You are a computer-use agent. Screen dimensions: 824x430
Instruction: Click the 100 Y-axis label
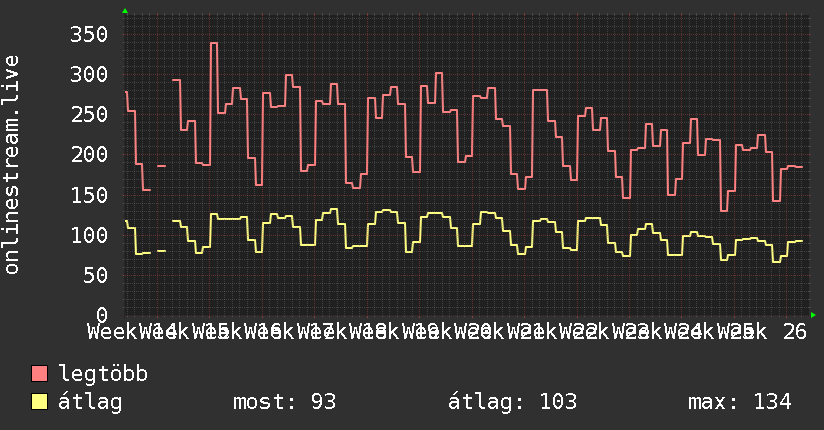(x=89, y=235)
